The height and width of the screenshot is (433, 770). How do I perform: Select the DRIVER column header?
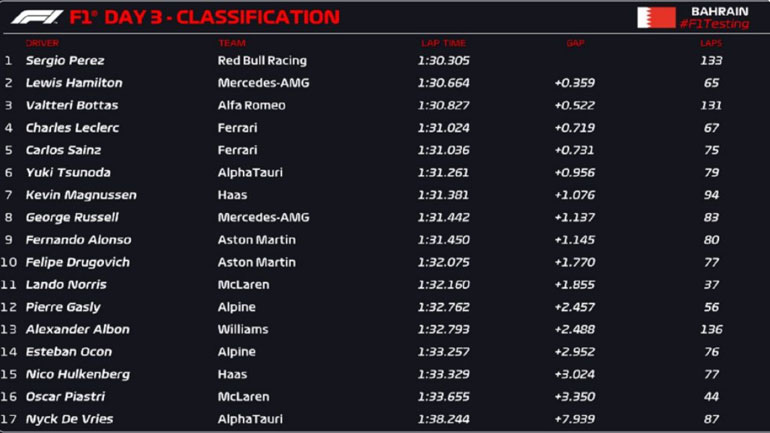[x=42, y=43]
